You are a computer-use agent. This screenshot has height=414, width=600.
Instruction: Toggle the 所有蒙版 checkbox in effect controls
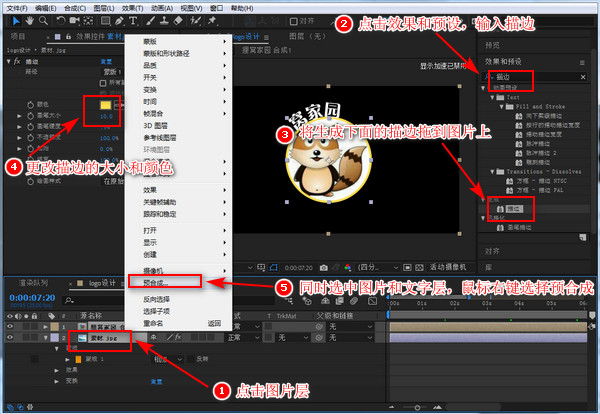point(103,83)
